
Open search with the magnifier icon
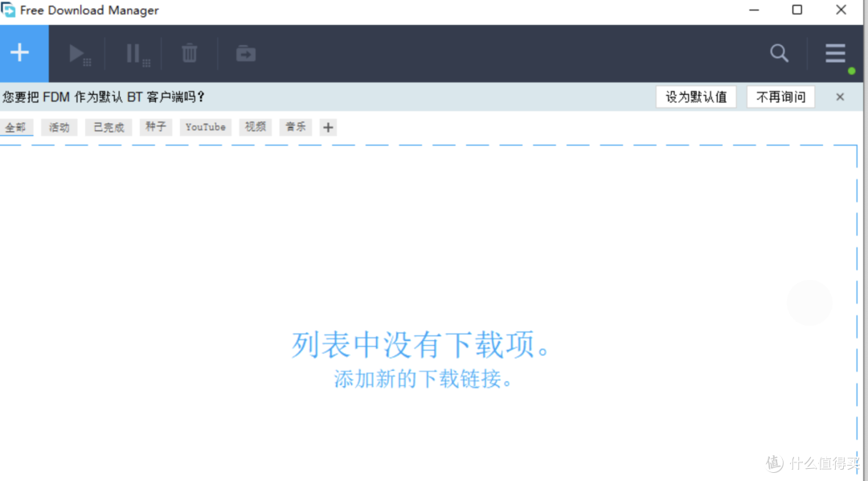coord(778,53)
